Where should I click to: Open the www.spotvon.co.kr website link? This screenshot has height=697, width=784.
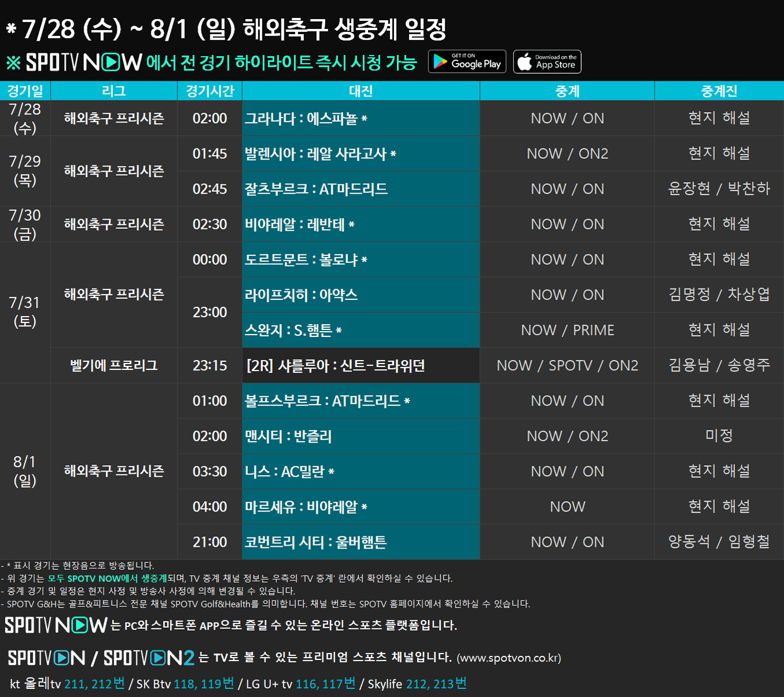pos(508,658)
